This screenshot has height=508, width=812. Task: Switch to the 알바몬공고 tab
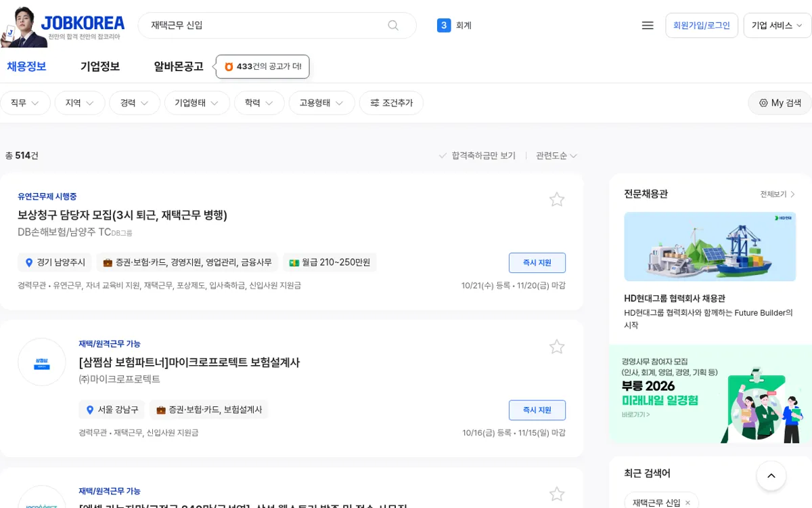click(179, 66)
